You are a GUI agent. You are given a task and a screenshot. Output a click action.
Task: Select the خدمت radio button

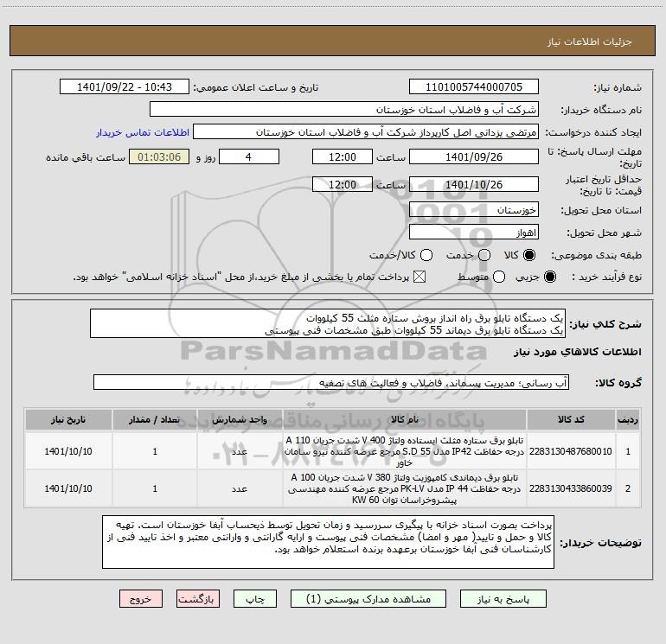484,255
